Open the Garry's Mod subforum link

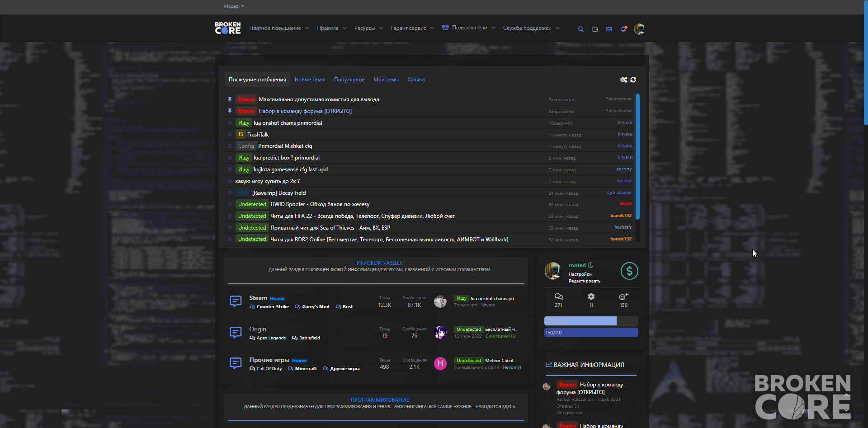tap(316, 307)
